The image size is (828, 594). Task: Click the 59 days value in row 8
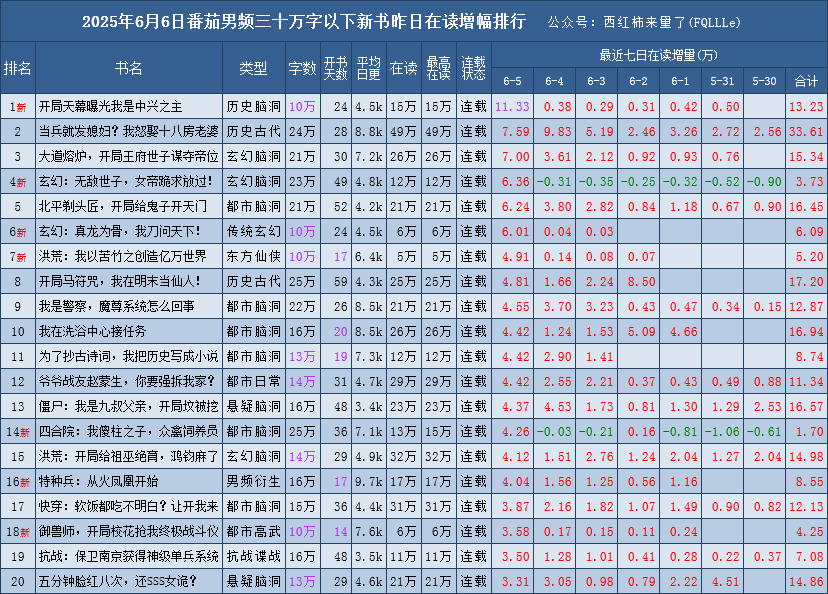341,281
